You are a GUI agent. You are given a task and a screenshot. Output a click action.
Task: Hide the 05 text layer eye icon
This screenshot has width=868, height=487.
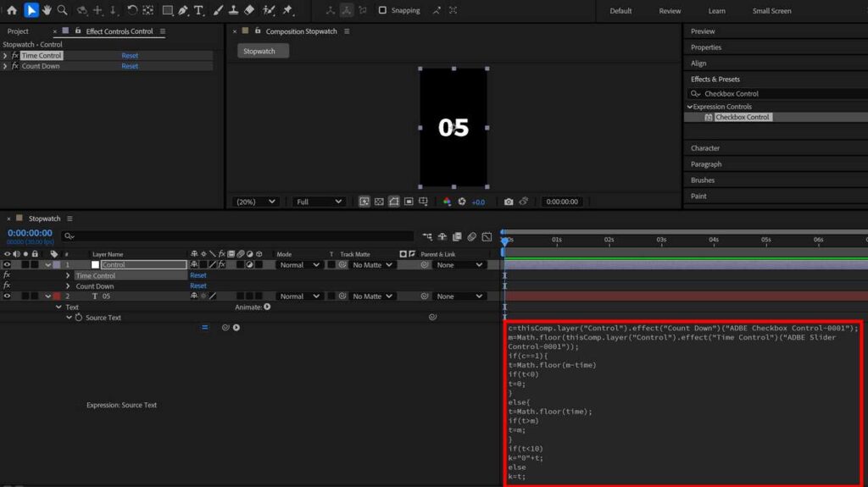[x=7, y=296]
